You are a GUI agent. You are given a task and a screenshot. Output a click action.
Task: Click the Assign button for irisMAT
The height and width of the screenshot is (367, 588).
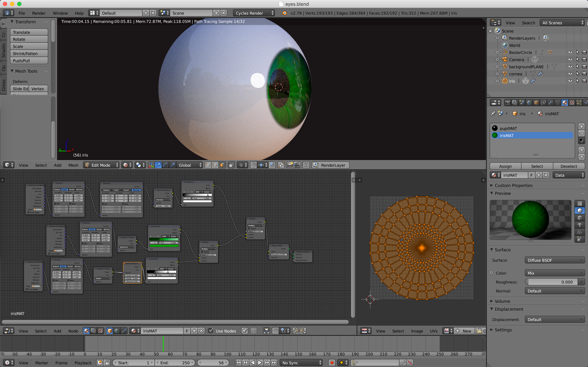pyautogui.click(x=505, y=166)
